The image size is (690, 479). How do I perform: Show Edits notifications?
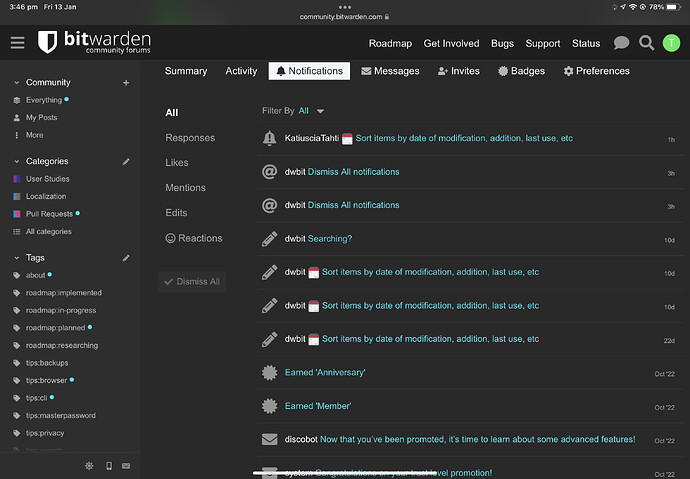pos(176,213)
